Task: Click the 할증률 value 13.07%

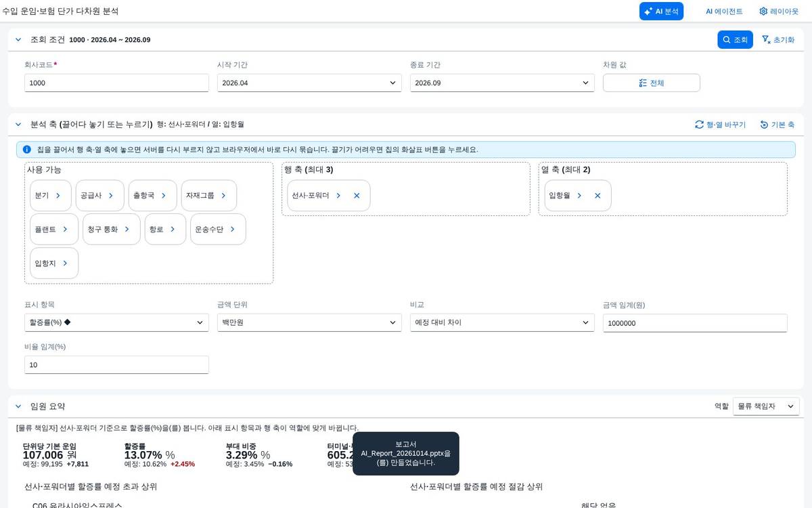Action: pos(143,455)
